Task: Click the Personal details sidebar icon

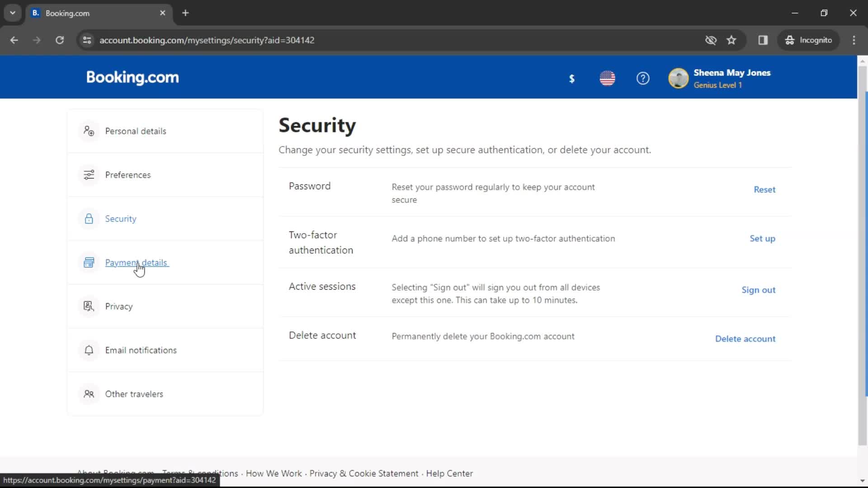Action: [88, 131]
